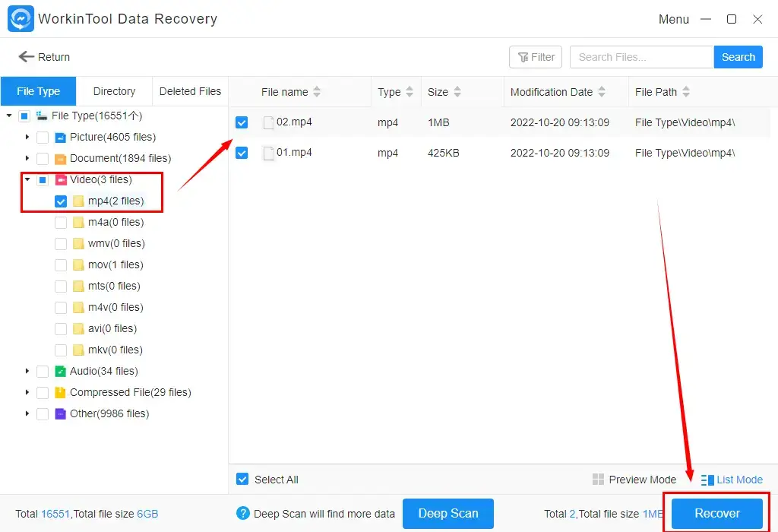Collapse the File Type root node
778x532 pixels.
click(x=9, y=116)
